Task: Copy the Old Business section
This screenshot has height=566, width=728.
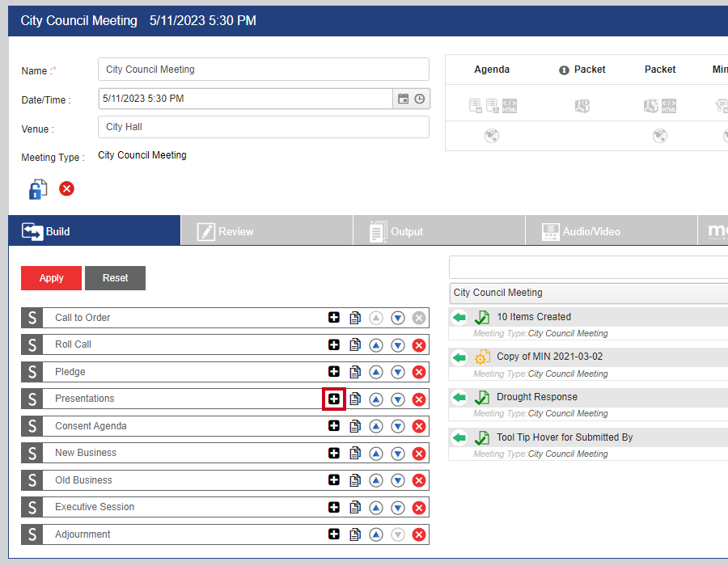Action: pyautogui.click(x=355, y=480)
